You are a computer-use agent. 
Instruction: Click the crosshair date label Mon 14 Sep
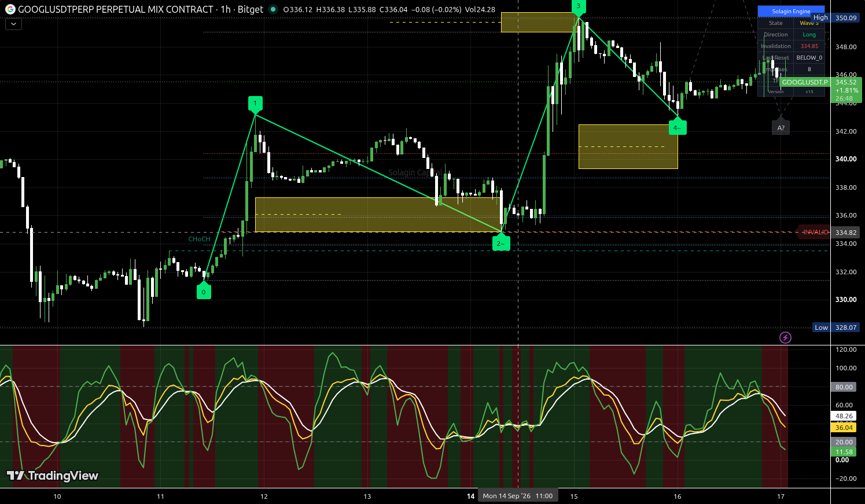click(x=518, y=496)
